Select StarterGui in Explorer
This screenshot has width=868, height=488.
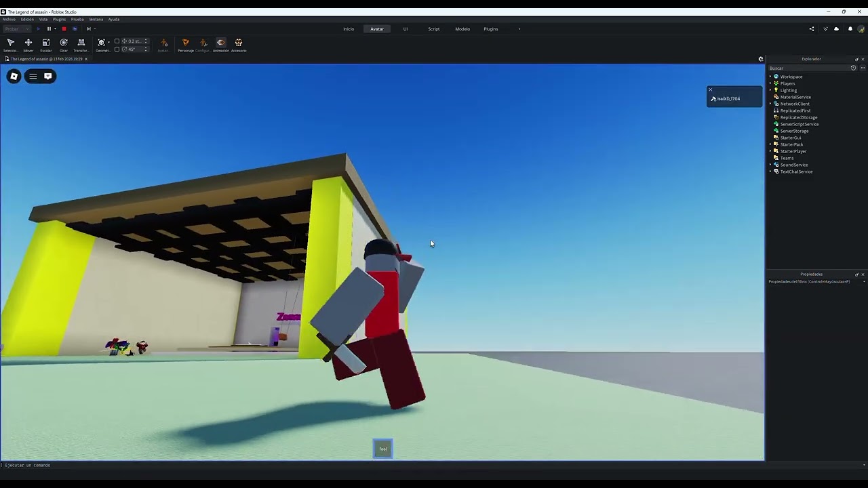[790, 138]
